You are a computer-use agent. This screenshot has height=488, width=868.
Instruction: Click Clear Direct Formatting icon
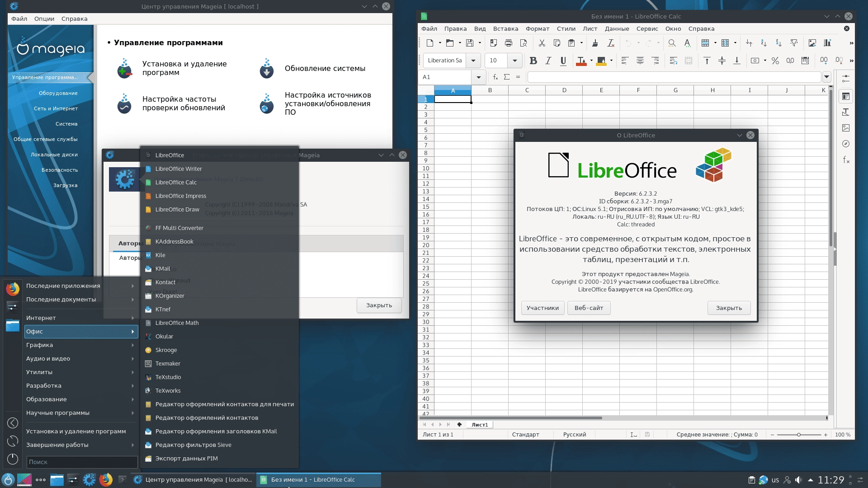coord(611,43)
